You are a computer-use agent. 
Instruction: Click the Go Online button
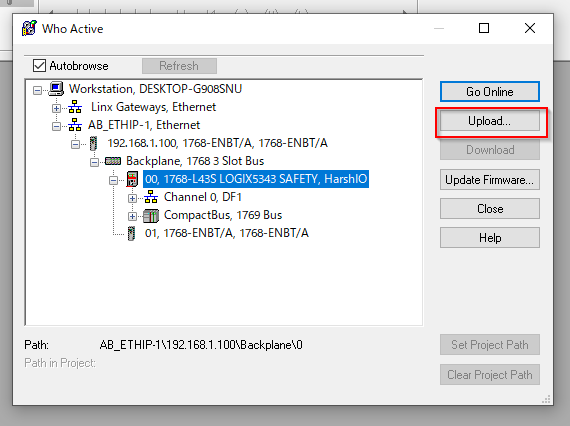click(490, 92)
